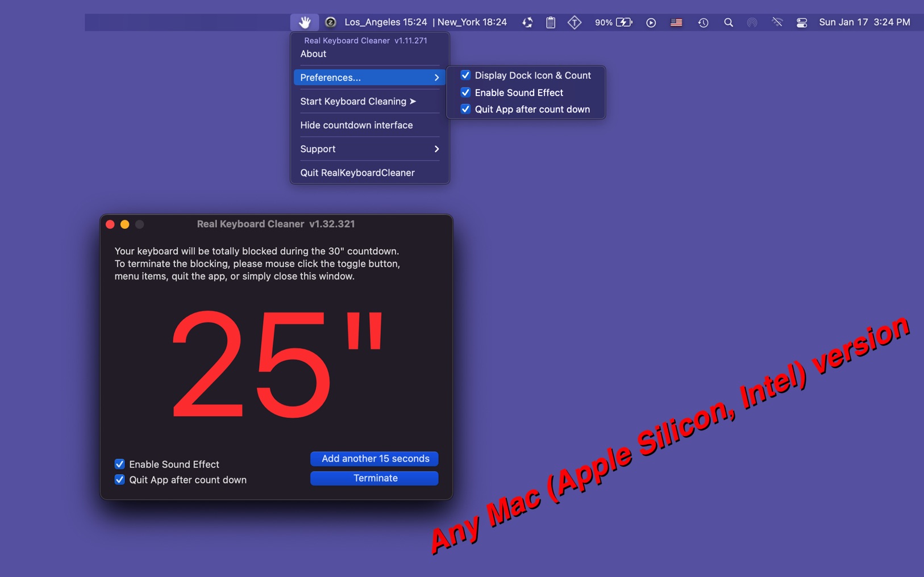
Task: Open the clipboard menu bar icon
Action: point(551,22)
